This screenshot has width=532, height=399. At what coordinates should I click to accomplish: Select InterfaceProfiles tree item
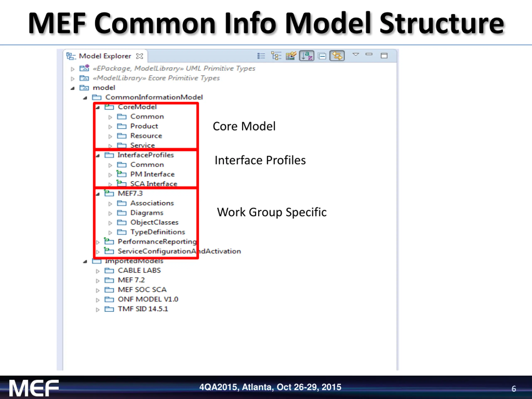point(146,155)
